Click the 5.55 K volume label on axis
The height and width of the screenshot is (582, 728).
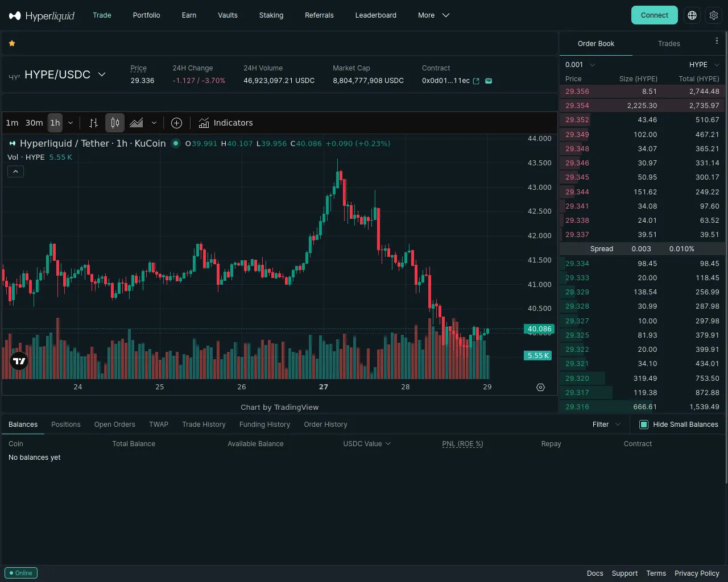pos(538,356)
